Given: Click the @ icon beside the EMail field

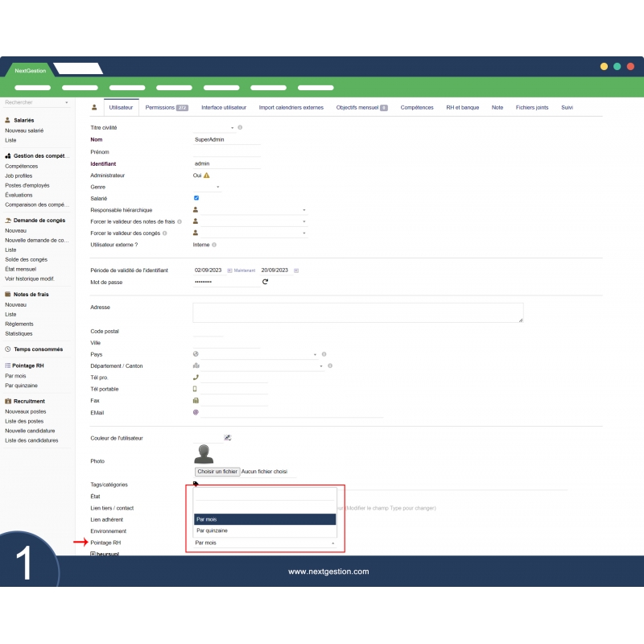Looking at the screenshot, I should pos(196,411).
